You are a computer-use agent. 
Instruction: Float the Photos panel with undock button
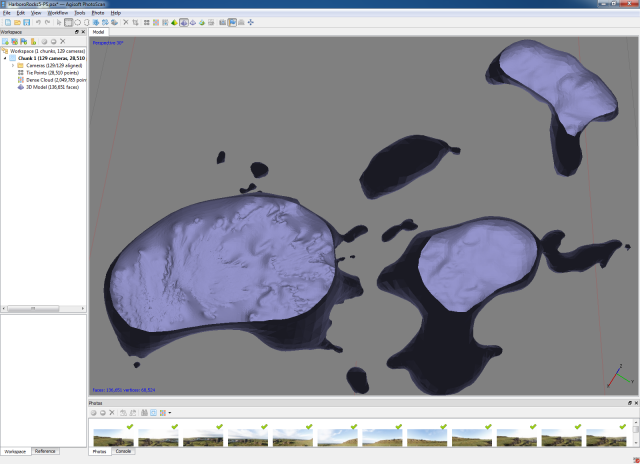[629, 403]
